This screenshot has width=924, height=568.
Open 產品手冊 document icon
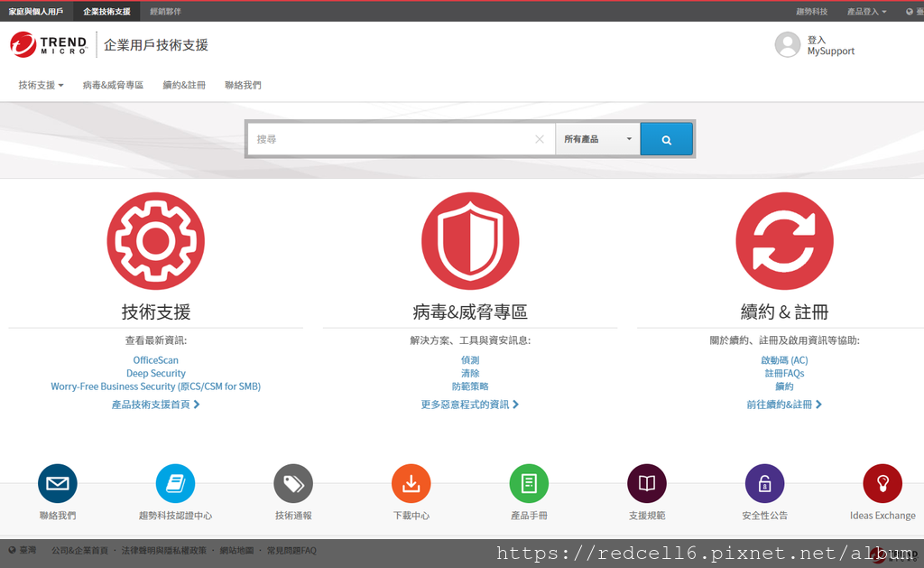tap(529, 484)
